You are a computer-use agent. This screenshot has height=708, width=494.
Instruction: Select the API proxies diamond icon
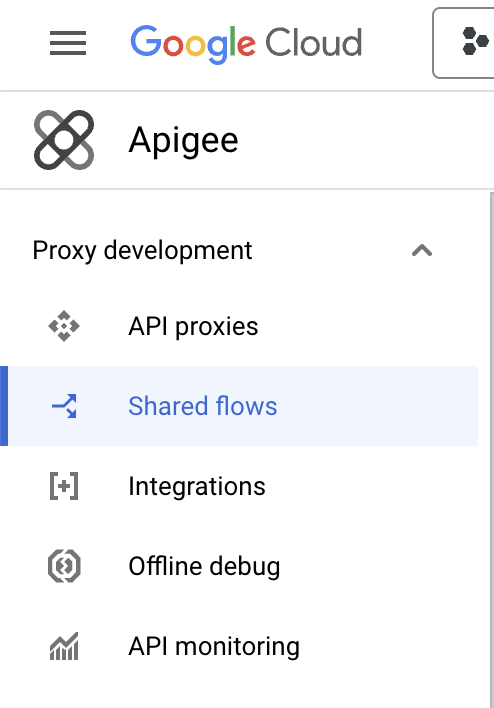click(x=64, y=326)
